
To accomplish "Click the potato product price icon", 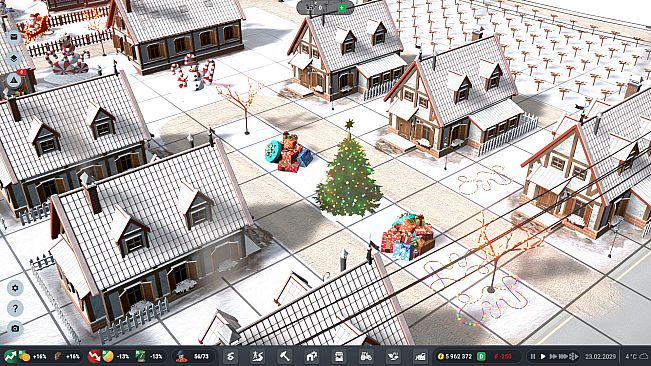I will (108, 356).
